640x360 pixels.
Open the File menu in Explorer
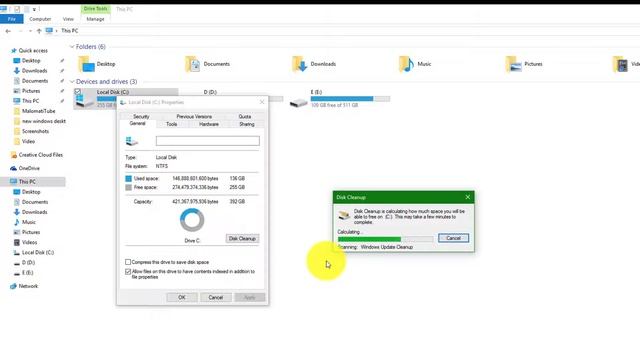(12, 19)
